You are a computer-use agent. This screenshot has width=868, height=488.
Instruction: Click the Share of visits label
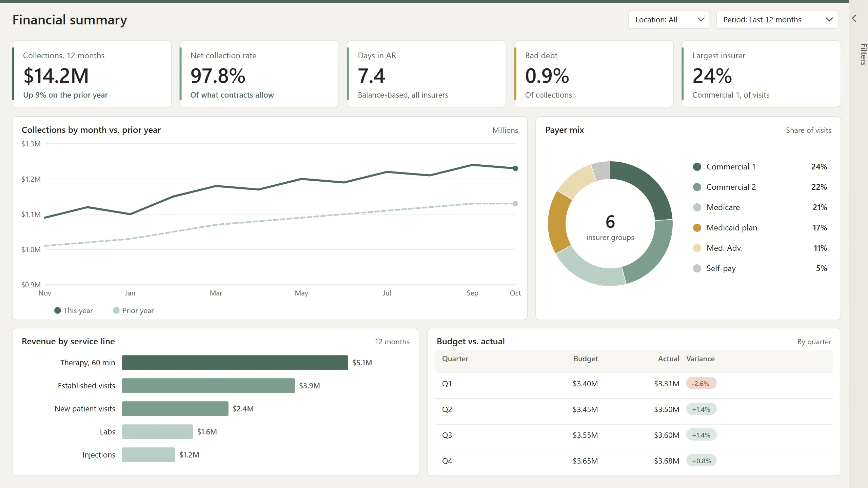[x=808, y=130]
